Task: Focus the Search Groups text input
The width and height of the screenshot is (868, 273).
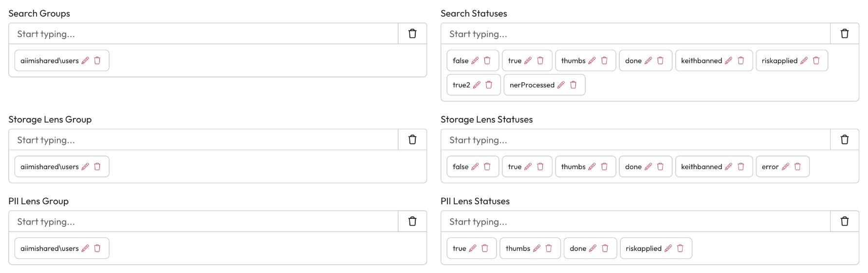Action: point(203,34)
